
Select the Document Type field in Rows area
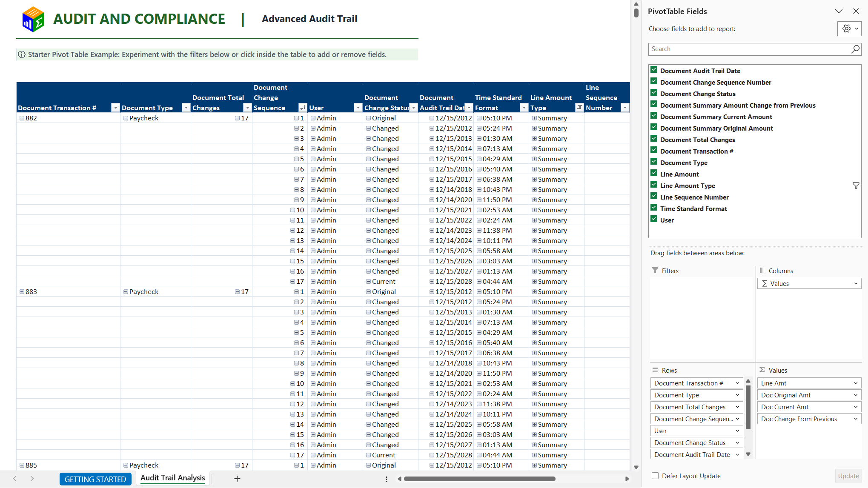click(696, 395)
